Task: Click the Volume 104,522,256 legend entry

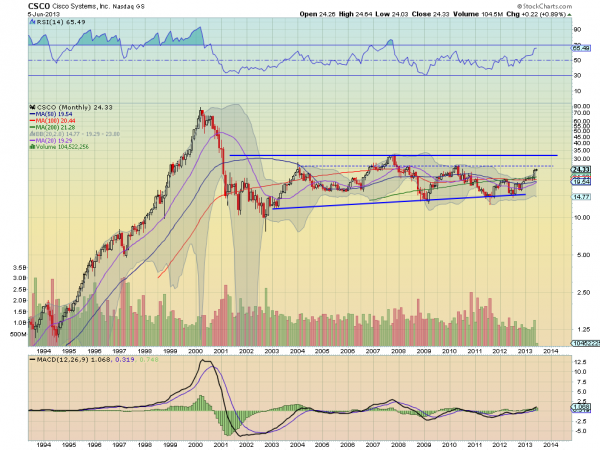Action: click(60, 147)
